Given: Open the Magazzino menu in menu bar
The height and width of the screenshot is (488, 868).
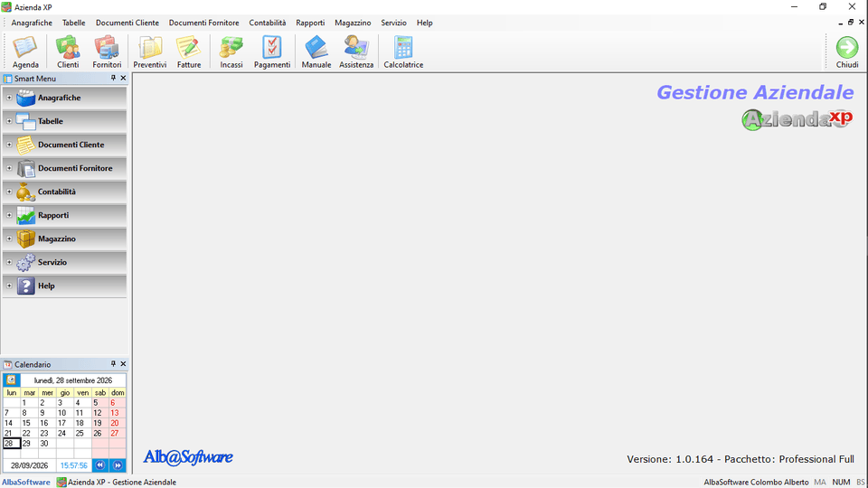Looking at the screenshot, I should [x=353, y=23].
